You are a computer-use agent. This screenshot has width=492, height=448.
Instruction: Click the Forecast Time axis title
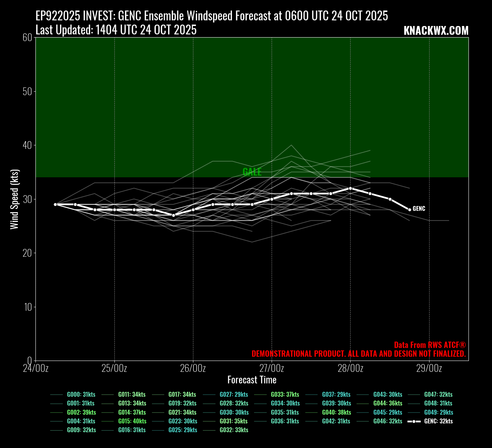tap(252, 380)
